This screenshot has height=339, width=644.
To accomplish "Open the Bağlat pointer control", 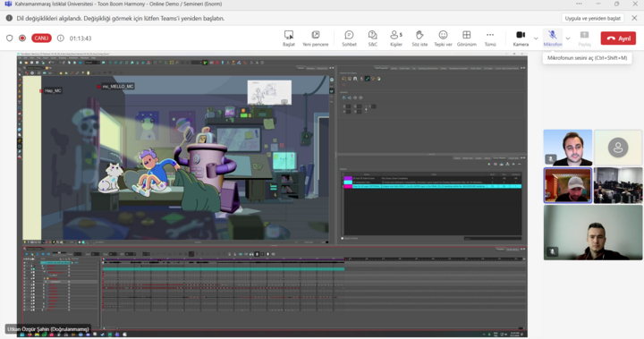I will tap(289, 38).
